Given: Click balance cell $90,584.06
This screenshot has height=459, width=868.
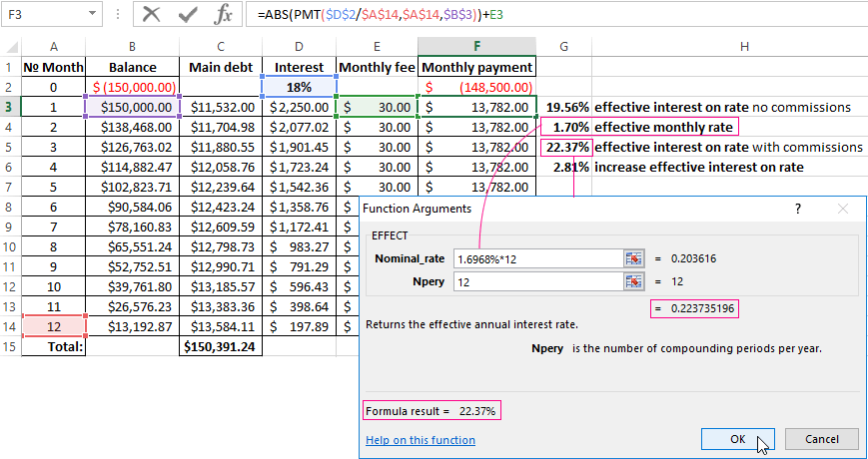Looking at the screenshot, I should (132, 207).
